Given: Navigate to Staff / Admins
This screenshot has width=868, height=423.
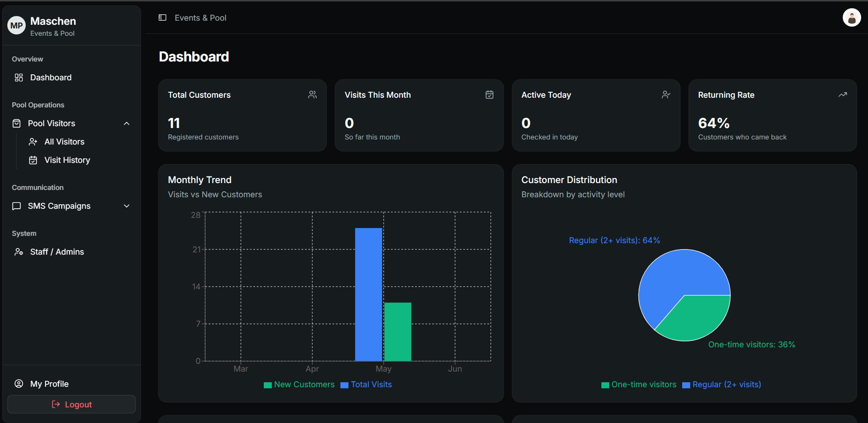Looking at the screenshot, I should (72, 252).
